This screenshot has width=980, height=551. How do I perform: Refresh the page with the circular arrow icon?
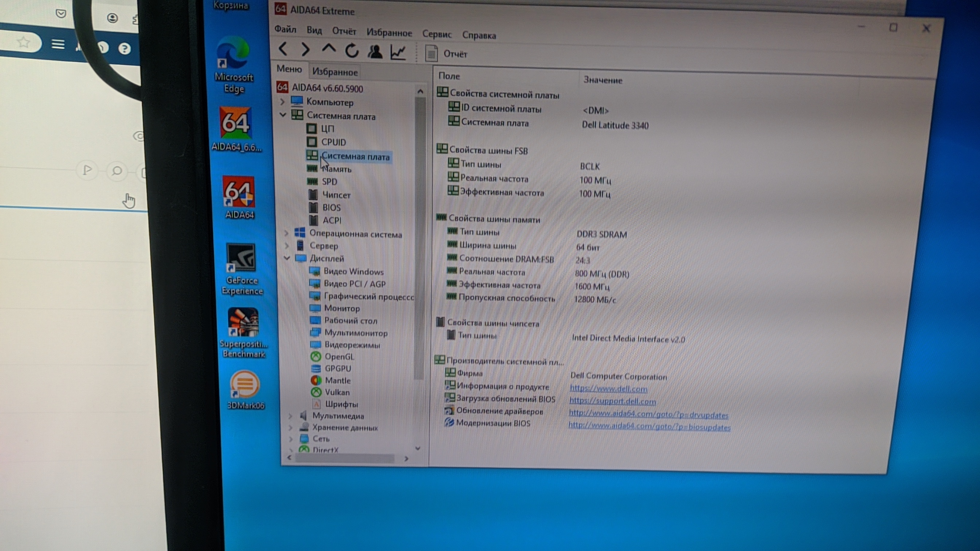pyautogui.click(x=352, y=50)
